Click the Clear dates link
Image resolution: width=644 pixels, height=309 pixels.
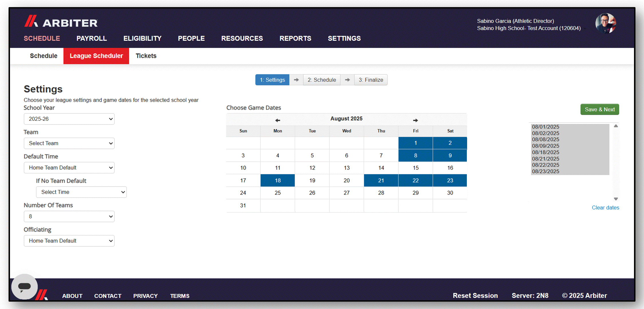click(605, 207)
